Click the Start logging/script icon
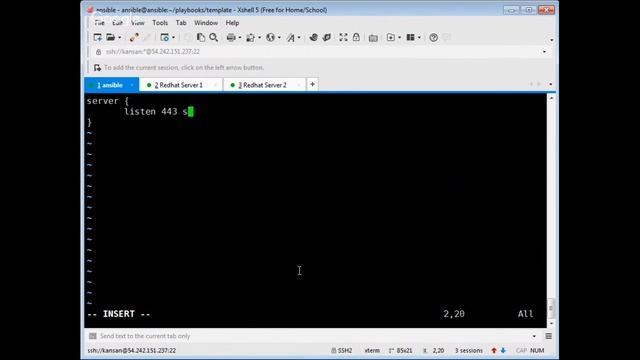Image resolution: width=640 pixels, height=360 pixels. pos(391,38)
